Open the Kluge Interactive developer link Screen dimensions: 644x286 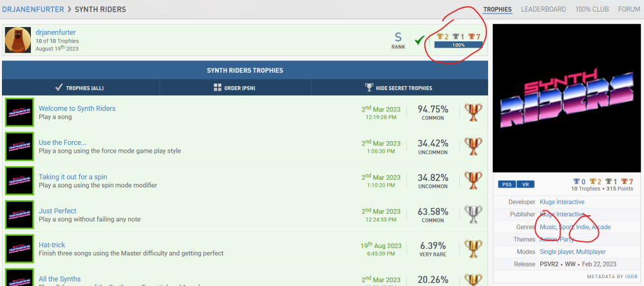point(562,202)
